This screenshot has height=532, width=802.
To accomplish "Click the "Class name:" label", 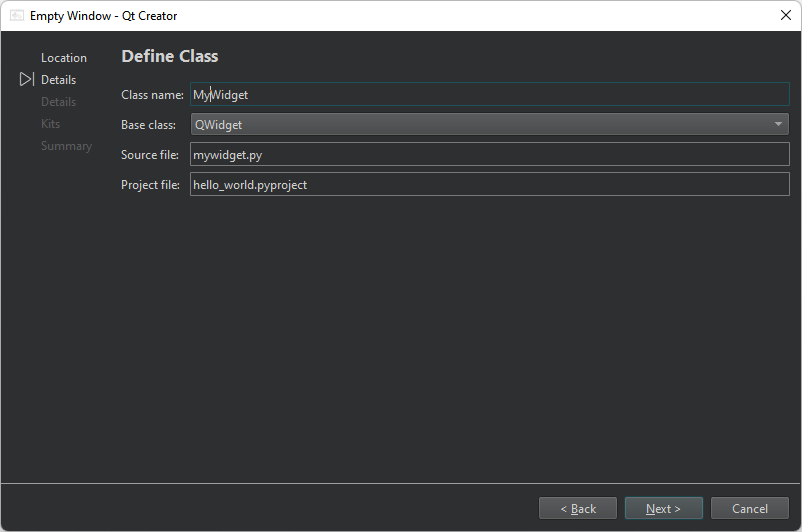I will (152, 95).
